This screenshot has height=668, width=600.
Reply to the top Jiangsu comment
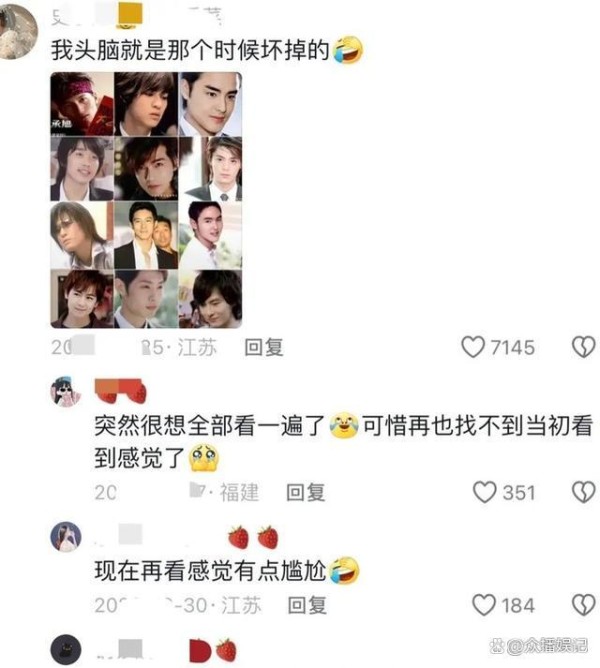pos(264,347)
